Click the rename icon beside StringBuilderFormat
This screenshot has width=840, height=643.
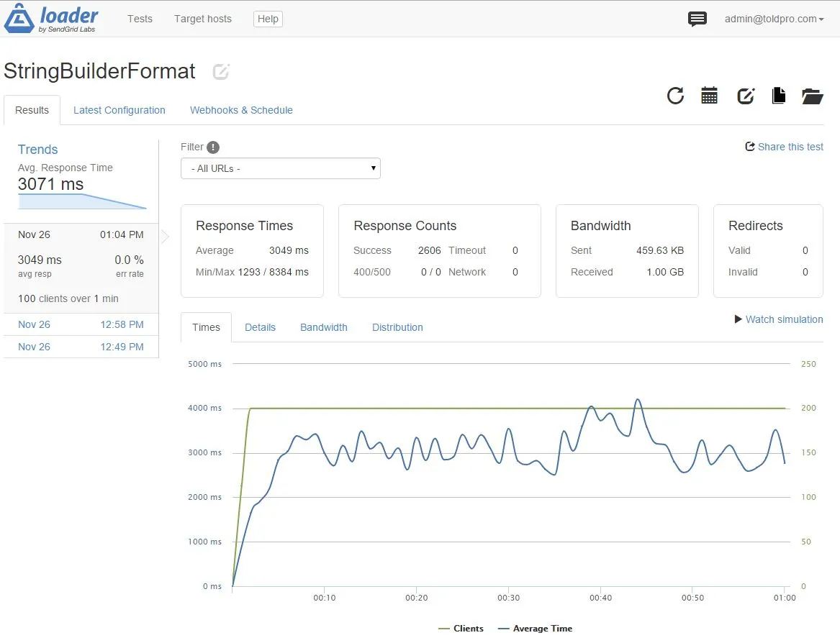[221, 71]
